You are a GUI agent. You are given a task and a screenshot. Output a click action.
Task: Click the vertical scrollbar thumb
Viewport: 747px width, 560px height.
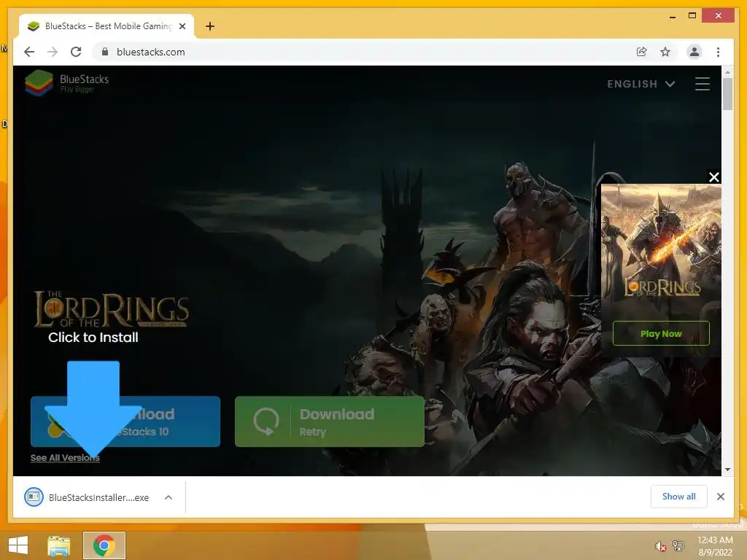(x=727, y=94)
